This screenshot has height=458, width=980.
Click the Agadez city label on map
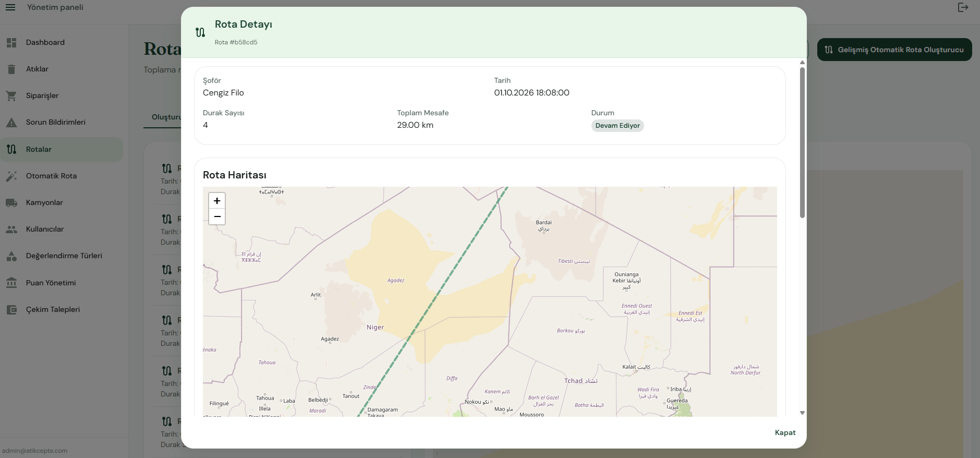click(x=330, y=339)
